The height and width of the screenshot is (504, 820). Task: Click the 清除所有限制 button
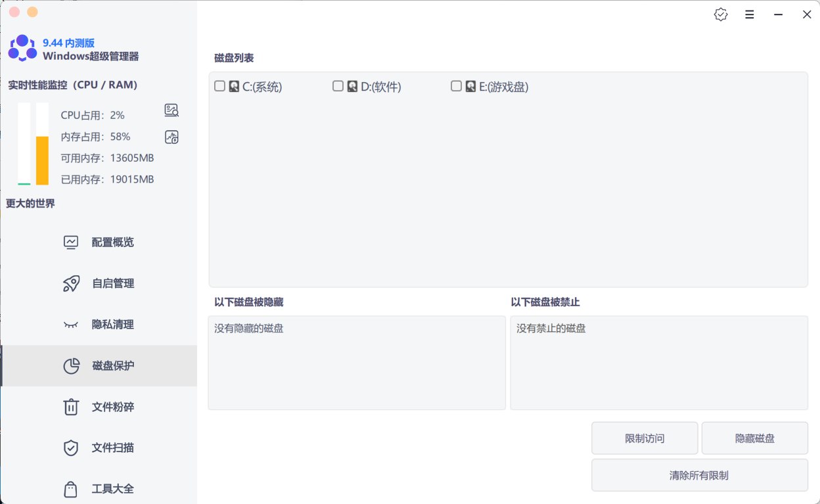[699, 474]
